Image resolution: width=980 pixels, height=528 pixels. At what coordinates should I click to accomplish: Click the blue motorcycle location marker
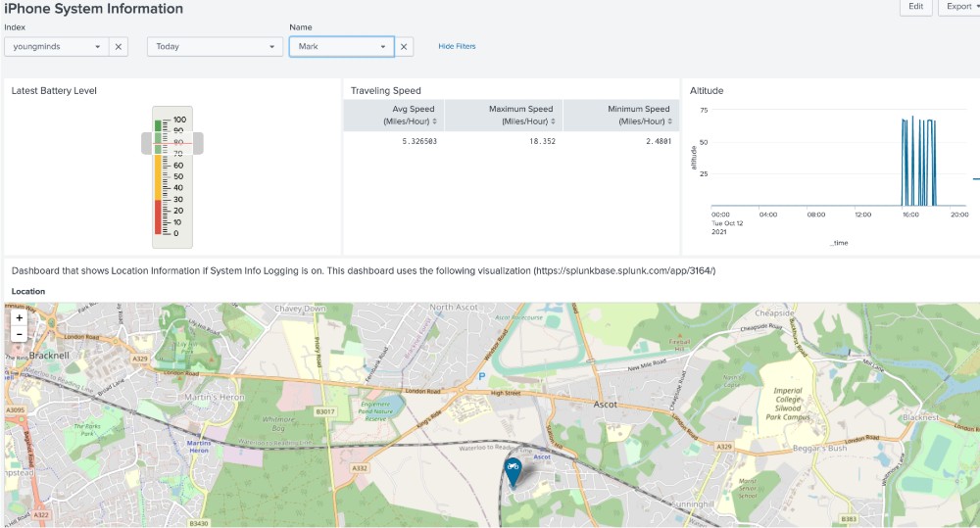click(514, 472)
